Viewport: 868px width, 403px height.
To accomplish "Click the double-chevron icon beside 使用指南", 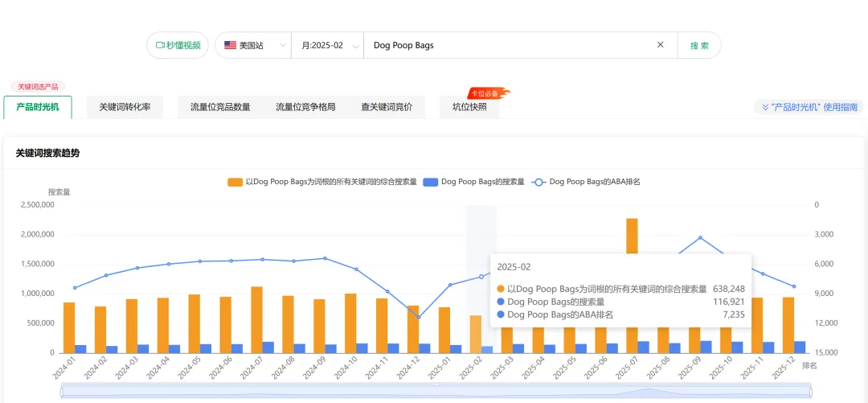I will pyautogui.click(x=764, y=107).
